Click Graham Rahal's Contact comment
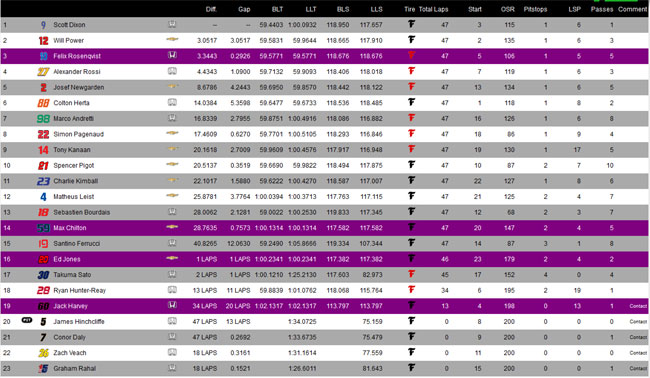 coord(638,368)
